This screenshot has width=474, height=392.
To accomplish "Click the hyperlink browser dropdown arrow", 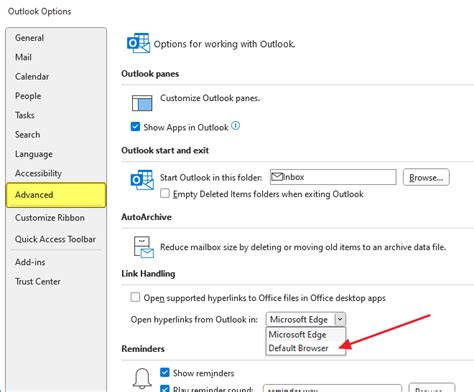I will [x=340, y=319].
